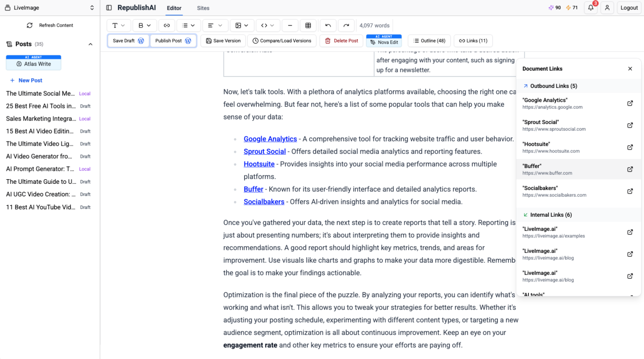This screenshot has height=359, width=644.
Task: Collapse the Posts section
Action: (x=90, y=44)
